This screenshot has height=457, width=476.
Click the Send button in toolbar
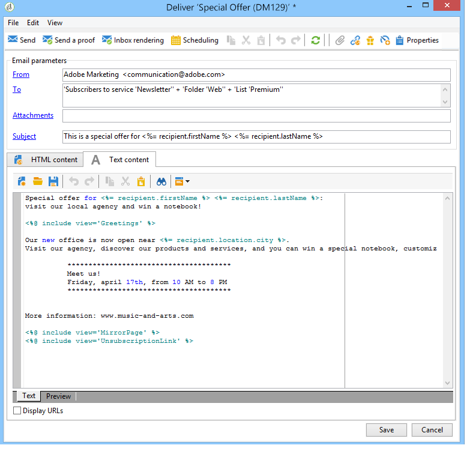22,40
